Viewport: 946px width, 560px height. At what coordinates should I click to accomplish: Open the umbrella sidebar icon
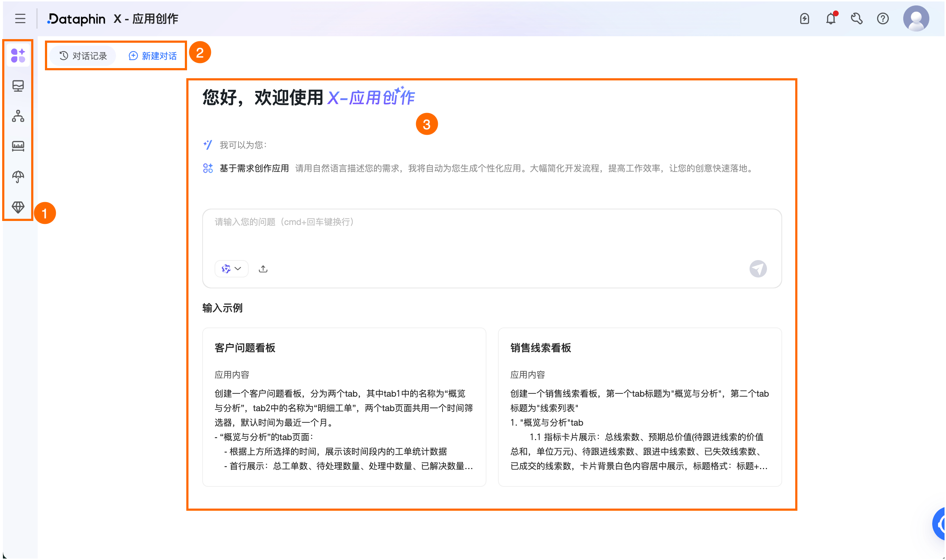[x=18, y=176]
